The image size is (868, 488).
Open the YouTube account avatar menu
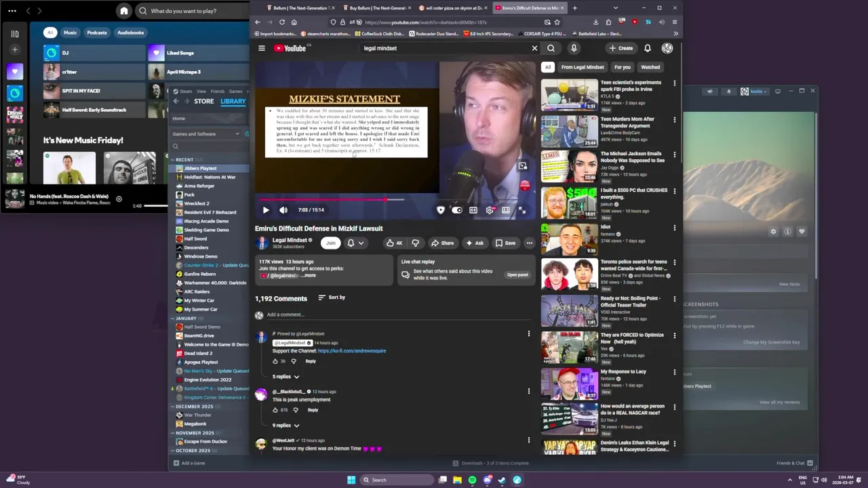(x=667, y=48)
